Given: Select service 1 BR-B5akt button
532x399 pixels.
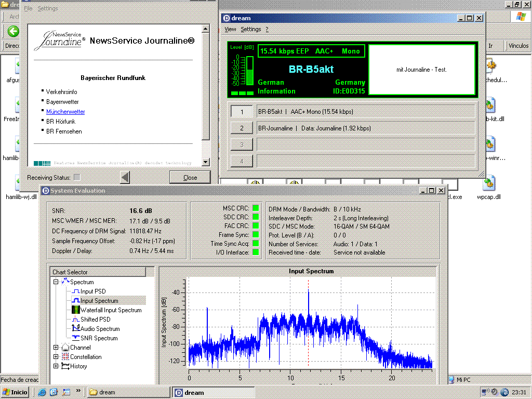Looking at the screenshot, I should (x=242, y=112).
